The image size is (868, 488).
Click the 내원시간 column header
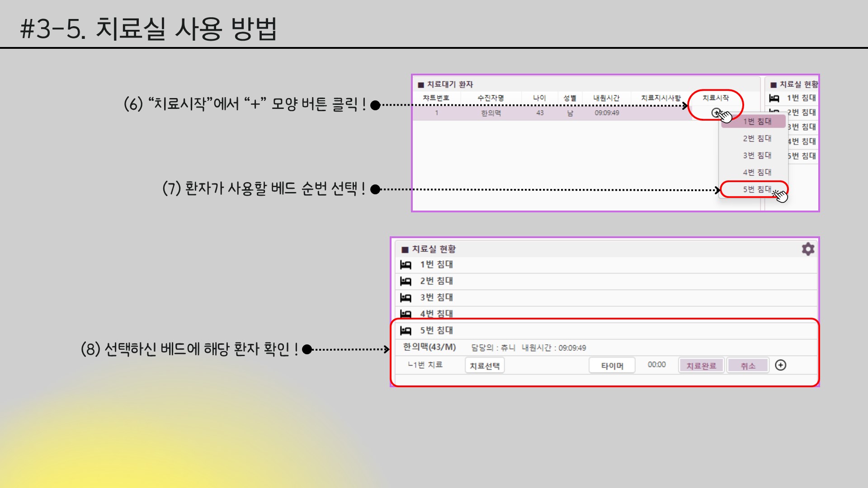[x=606, y=98]
